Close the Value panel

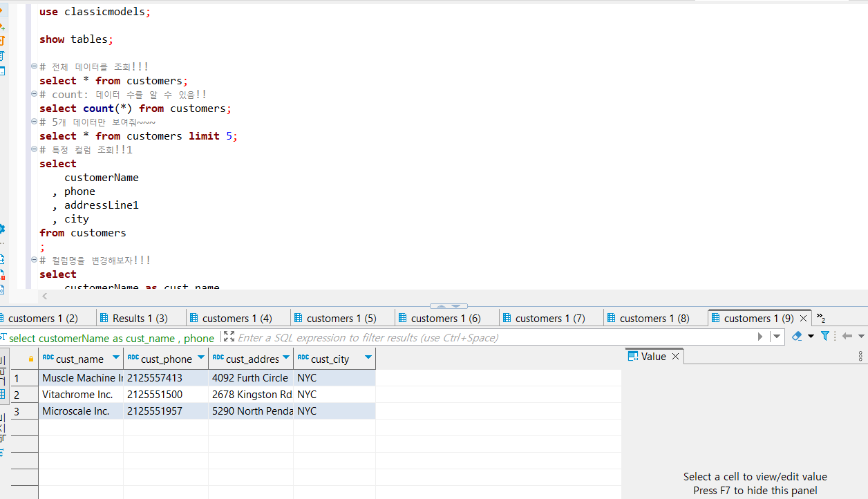(676, 357)
